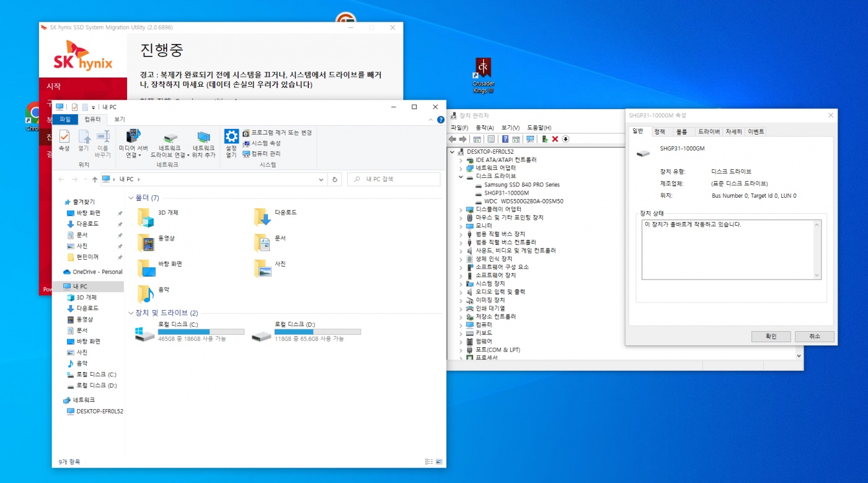Click the red X uninstall device icon
The width and height of the screenshot is (868, 483).
pos(555,139)
